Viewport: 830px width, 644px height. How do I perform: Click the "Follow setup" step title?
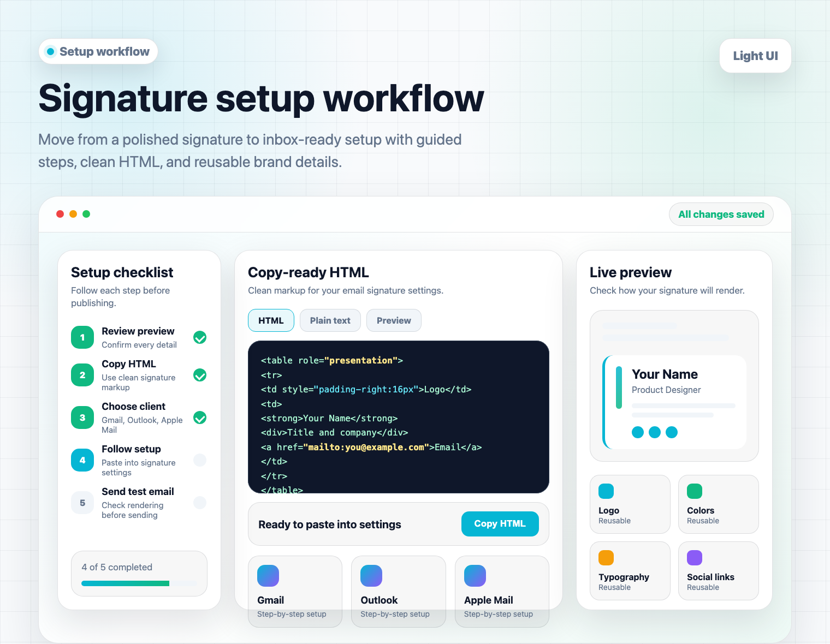(131, 449)
